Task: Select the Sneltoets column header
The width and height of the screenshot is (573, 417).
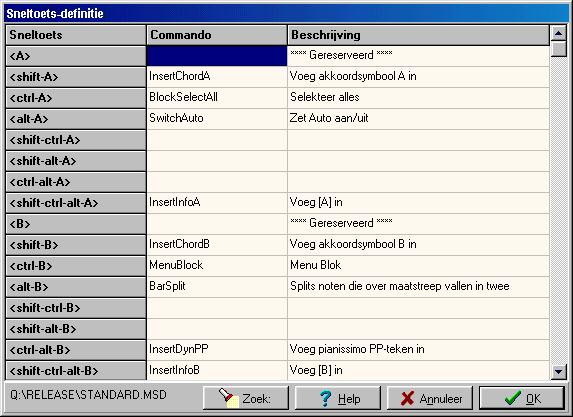Action: [76, 35]
